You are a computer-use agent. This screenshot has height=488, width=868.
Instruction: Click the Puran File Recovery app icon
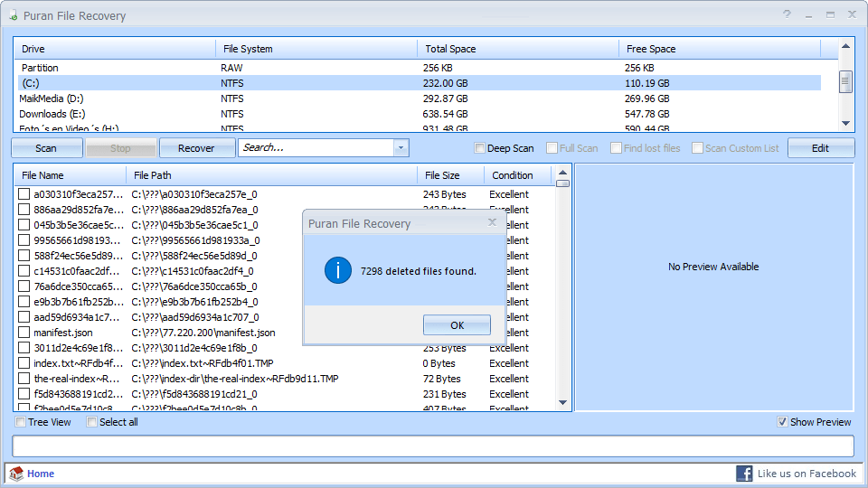(x=14, y=15)
